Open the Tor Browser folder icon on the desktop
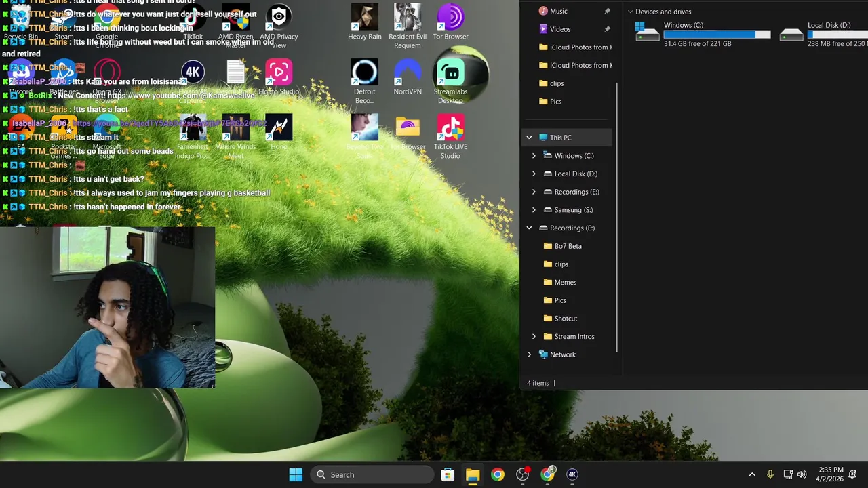868x488 pixels. tap(408, 133)
